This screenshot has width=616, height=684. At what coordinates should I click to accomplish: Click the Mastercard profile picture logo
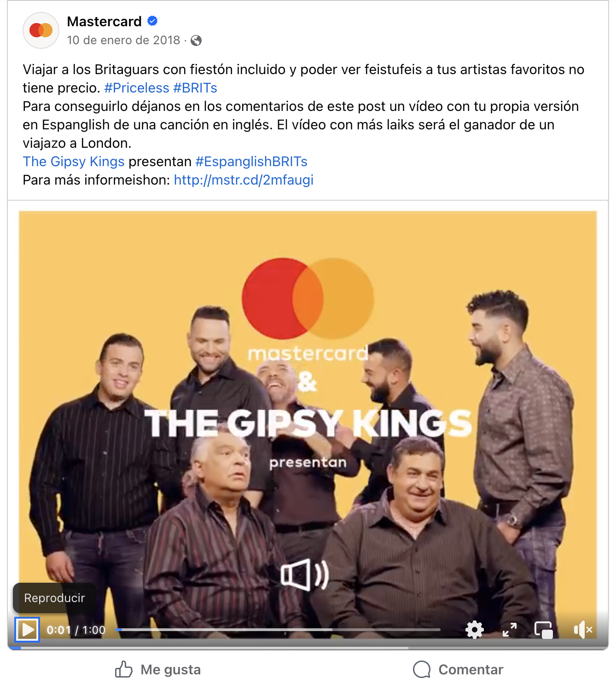(41, 30)
